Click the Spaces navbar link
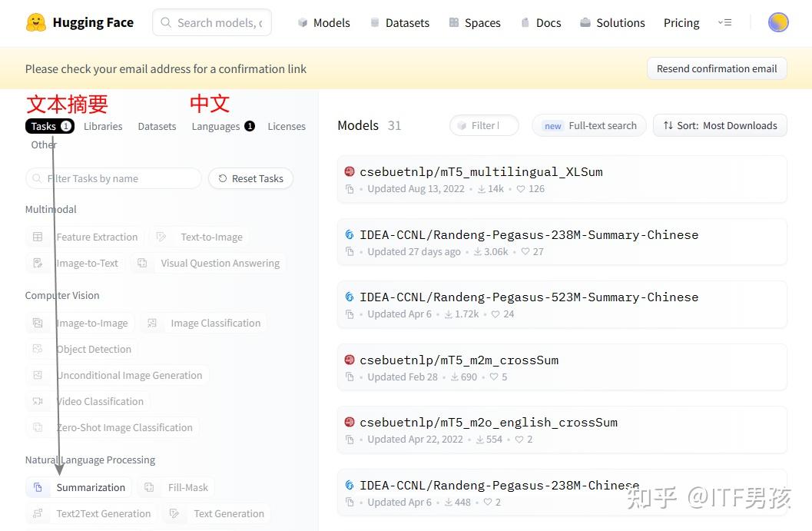This screenshot has width=812, height=531. point(474,23)
